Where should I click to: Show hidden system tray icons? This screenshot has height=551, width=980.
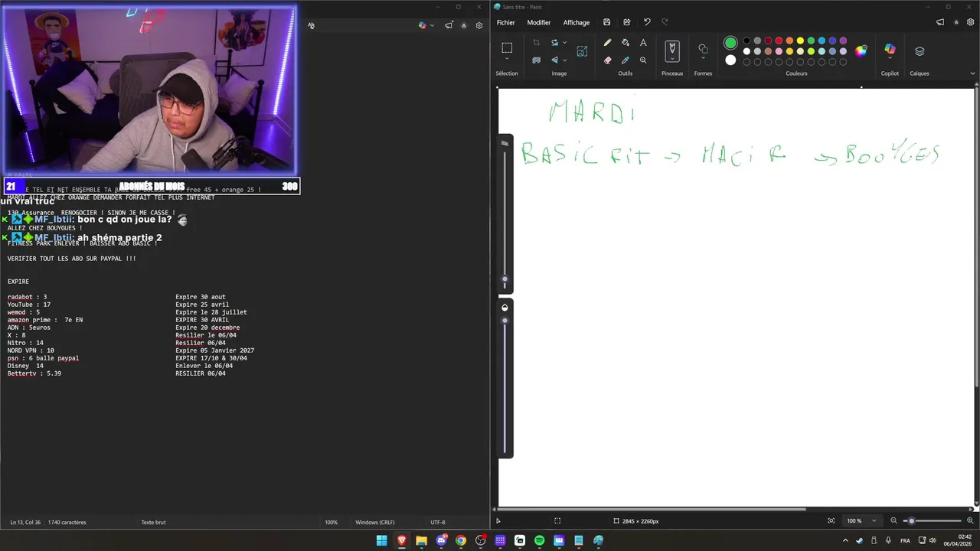[x=846, y=540]
